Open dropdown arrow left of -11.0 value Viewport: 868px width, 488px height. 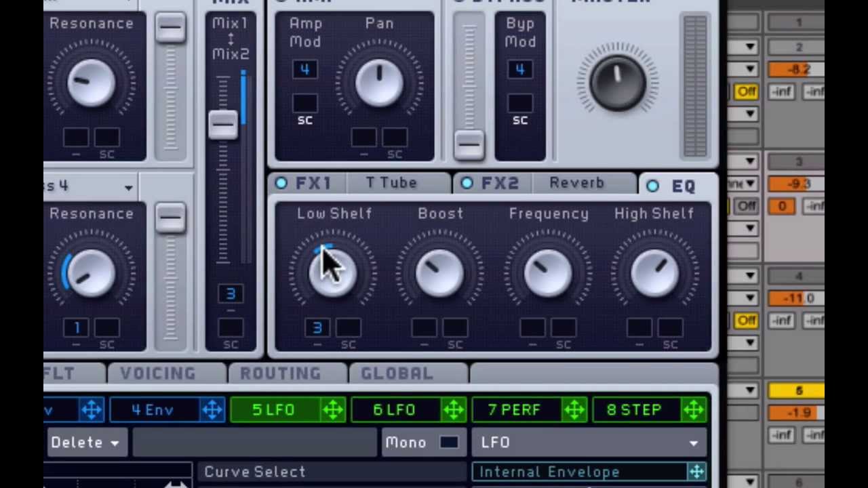(x=750, y=298)
